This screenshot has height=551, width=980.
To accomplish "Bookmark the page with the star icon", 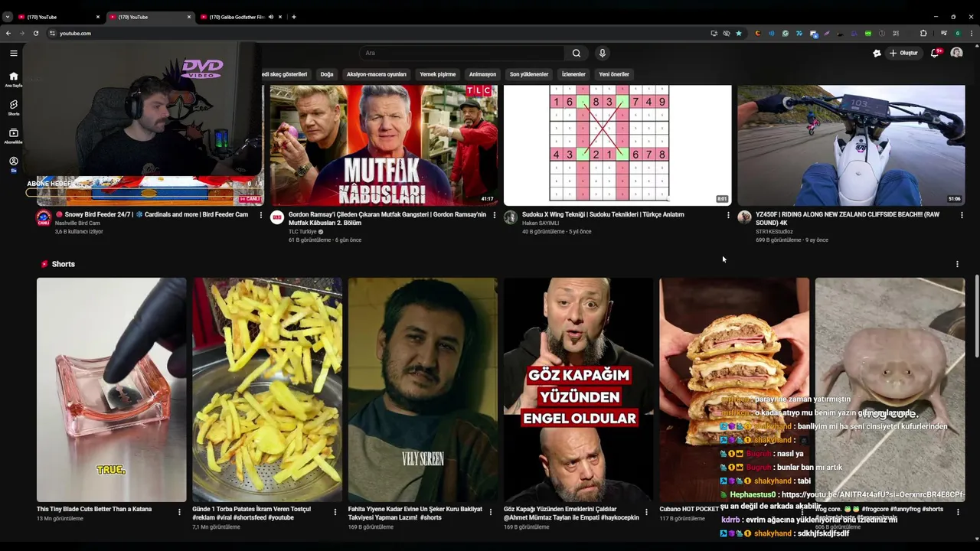I will click(738, 33).
